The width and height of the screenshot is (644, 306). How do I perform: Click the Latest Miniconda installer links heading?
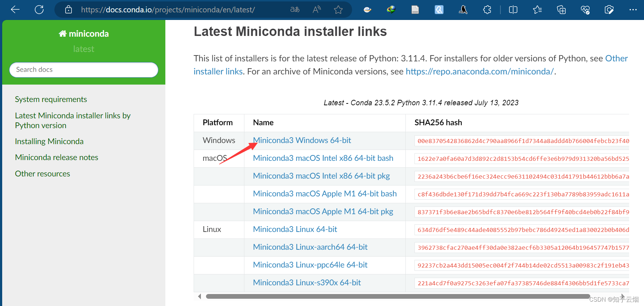click(290, 32)
